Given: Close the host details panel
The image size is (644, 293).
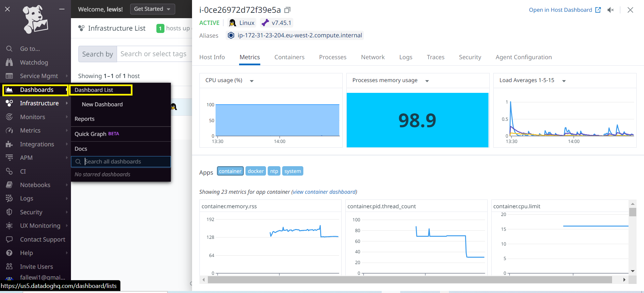Looking at the screenshot, I should coord(631,10).
